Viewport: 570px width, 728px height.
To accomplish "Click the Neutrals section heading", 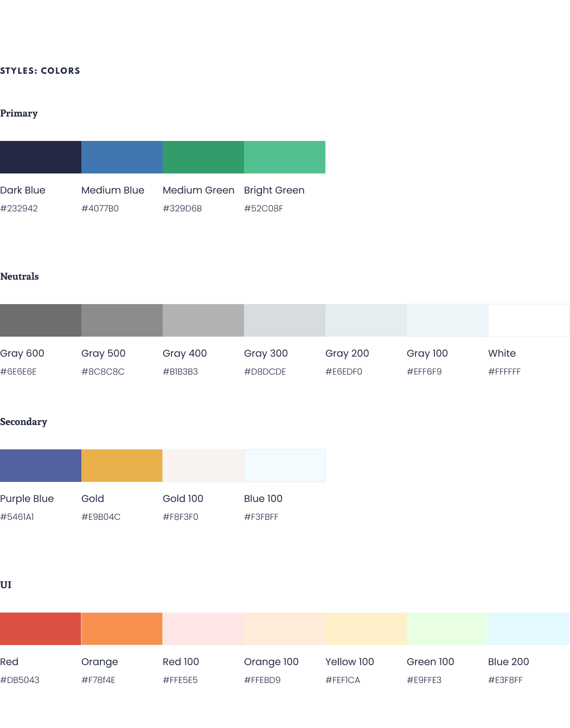I will (x=20, y=276).
